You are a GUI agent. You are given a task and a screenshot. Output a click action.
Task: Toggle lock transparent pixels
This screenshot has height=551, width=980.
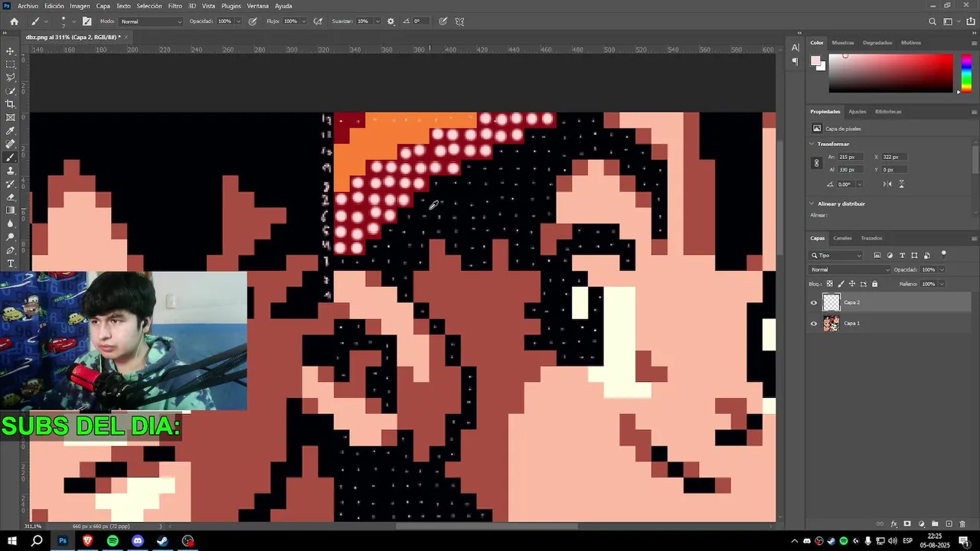click(x=829, y=284)
